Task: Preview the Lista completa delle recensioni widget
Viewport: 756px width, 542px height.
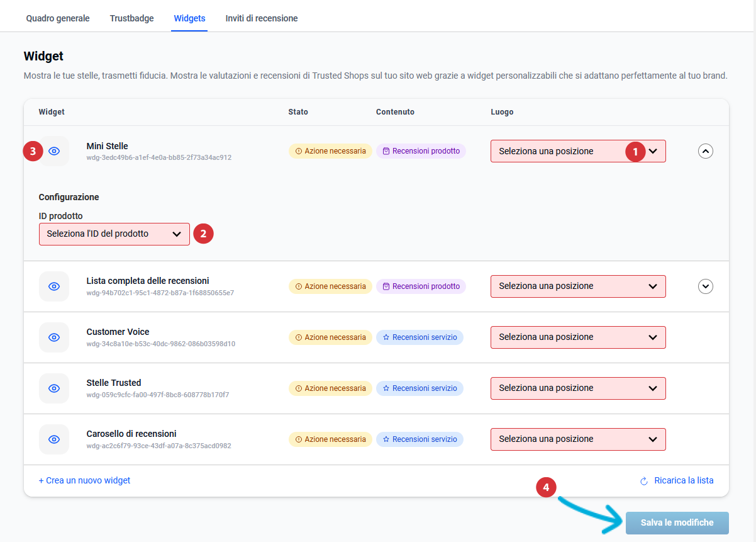Action: [x=54, y=286]
